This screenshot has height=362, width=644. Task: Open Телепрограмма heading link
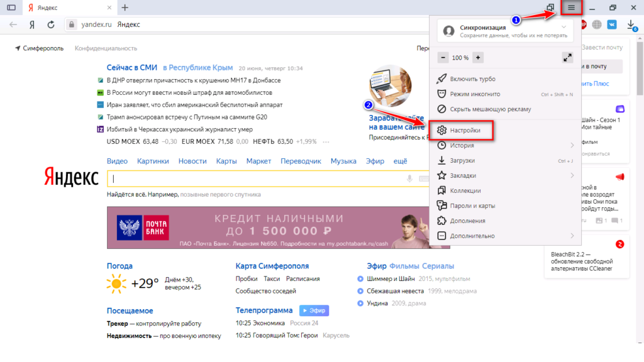[264, 310]
